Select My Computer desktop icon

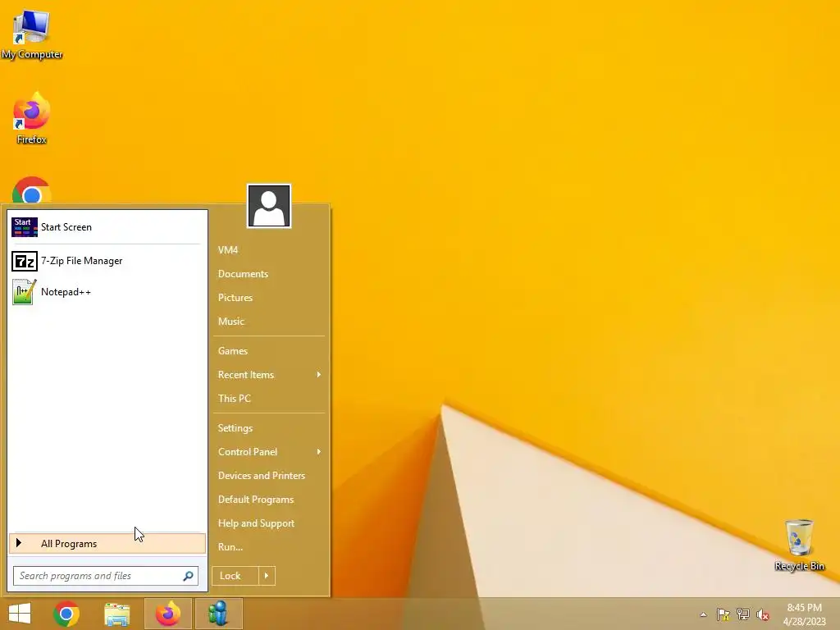pyautogui.click(x=32, y=34)
